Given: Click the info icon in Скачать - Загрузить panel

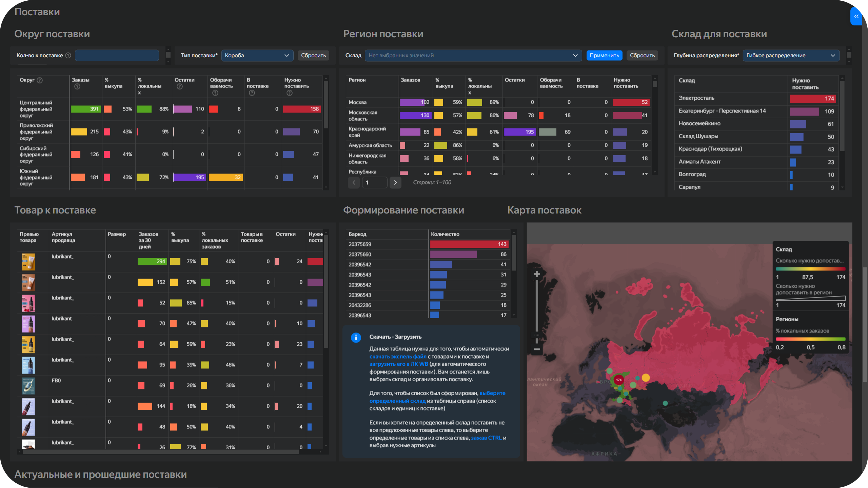Looking at the screenshot, I should 356,338.
